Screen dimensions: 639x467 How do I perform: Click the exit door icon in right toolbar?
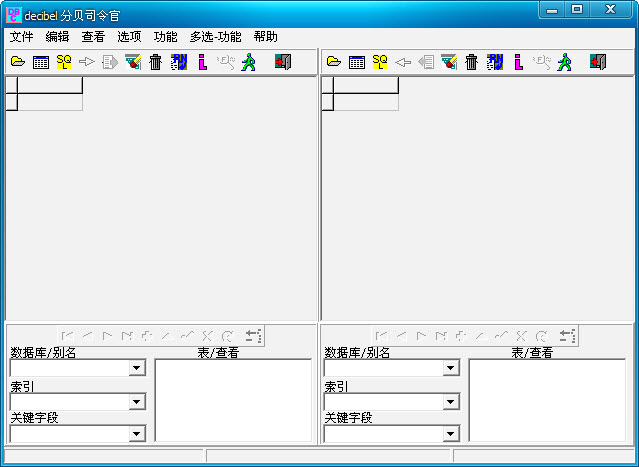(x=598, y=62)
